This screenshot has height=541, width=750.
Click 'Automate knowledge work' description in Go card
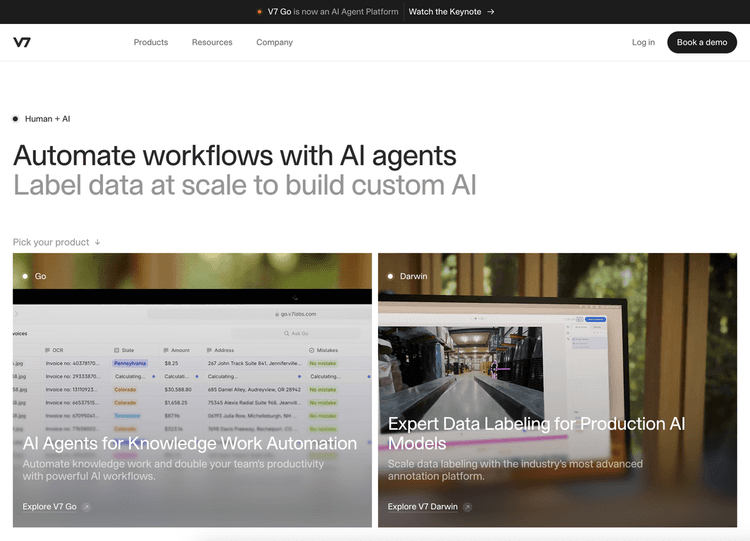coord(173,470)
